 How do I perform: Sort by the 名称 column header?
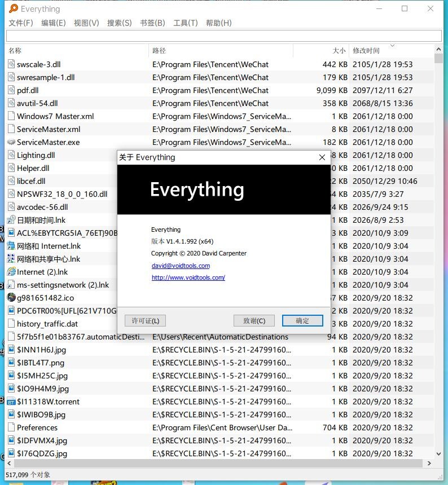click(x=15, y=51)
